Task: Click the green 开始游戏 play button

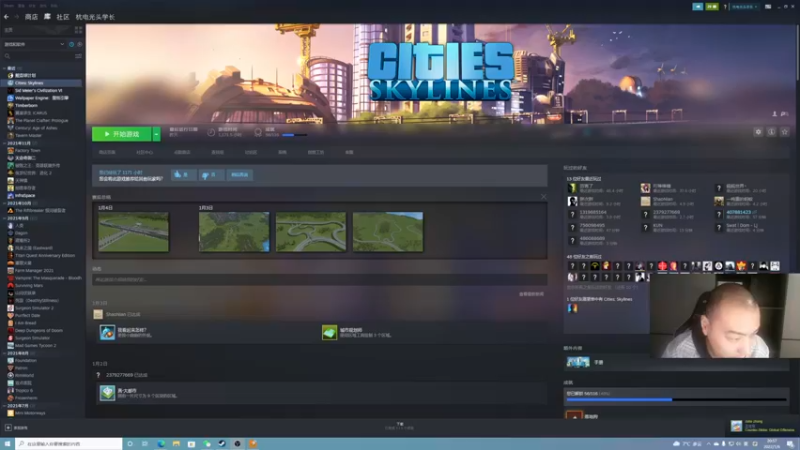Action: (x=121, y=134)
